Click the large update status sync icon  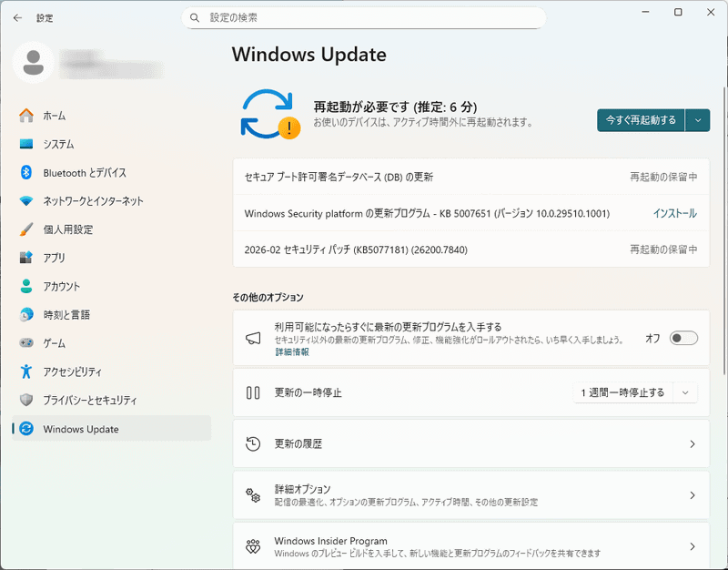click(x=270, y=114)
